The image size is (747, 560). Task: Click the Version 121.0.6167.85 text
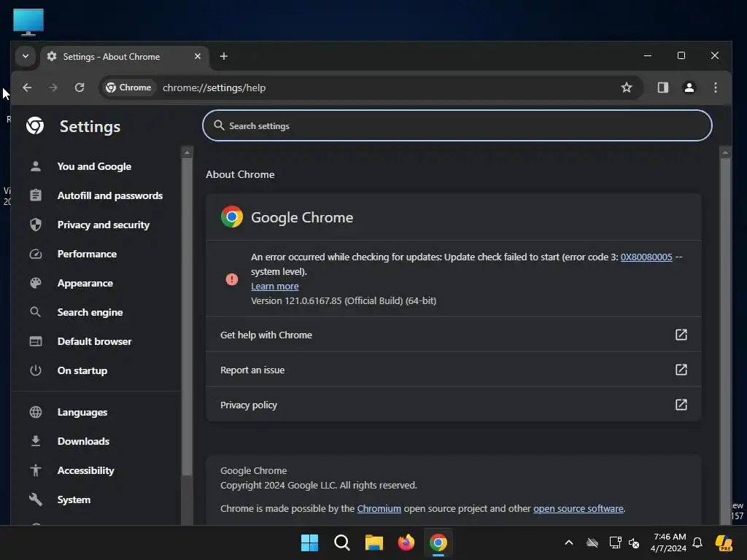[344, 301]
